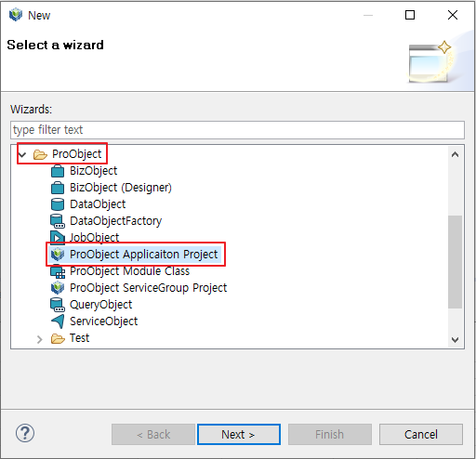Viewport: 476px width, 459px height.
Task: Click the ServiceObject arrow icon
Action: click(x=58, y=321)
